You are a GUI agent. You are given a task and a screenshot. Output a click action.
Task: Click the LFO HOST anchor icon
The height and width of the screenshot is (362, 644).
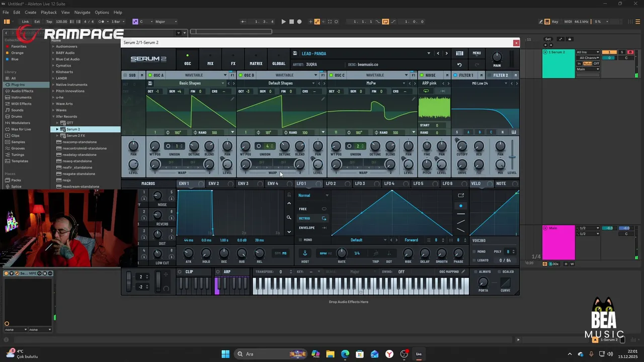(305, 252)
